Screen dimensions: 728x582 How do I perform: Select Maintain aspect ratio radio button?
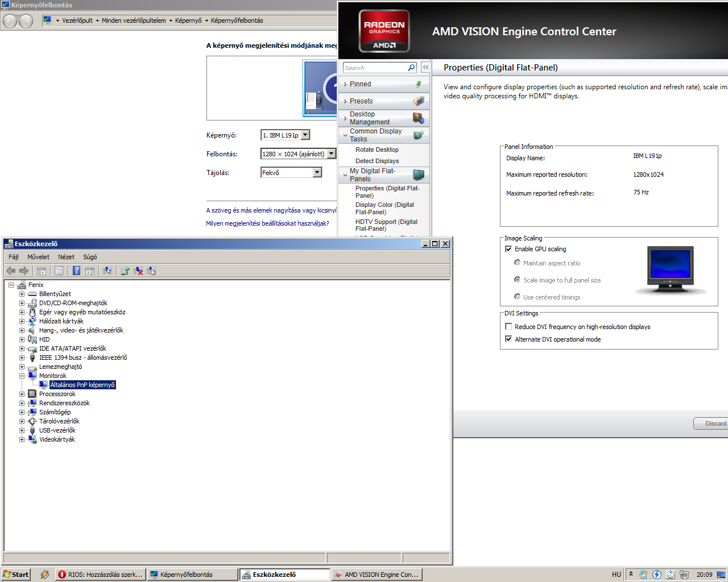coord(517,263)
